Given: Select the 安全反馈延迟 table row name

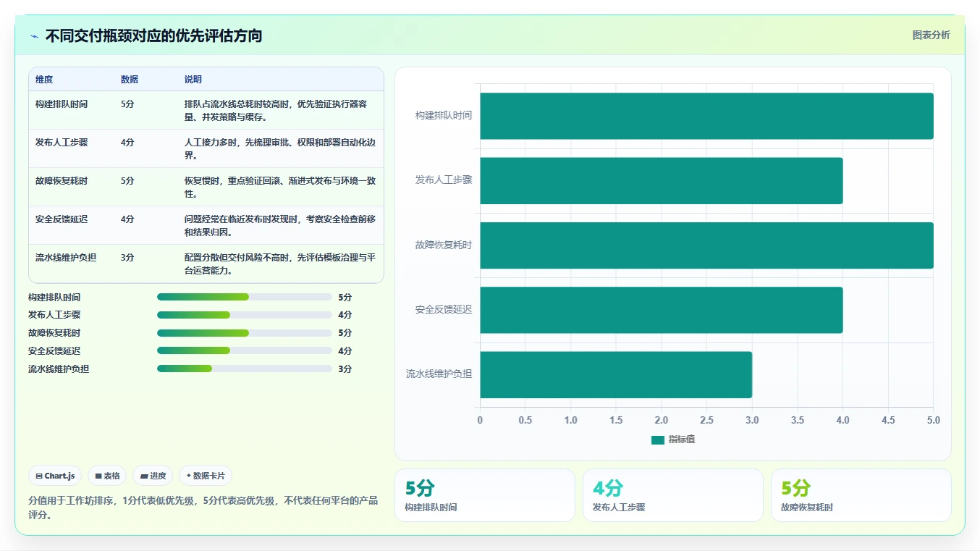Looking at the screenshot, I should (62, 219).
